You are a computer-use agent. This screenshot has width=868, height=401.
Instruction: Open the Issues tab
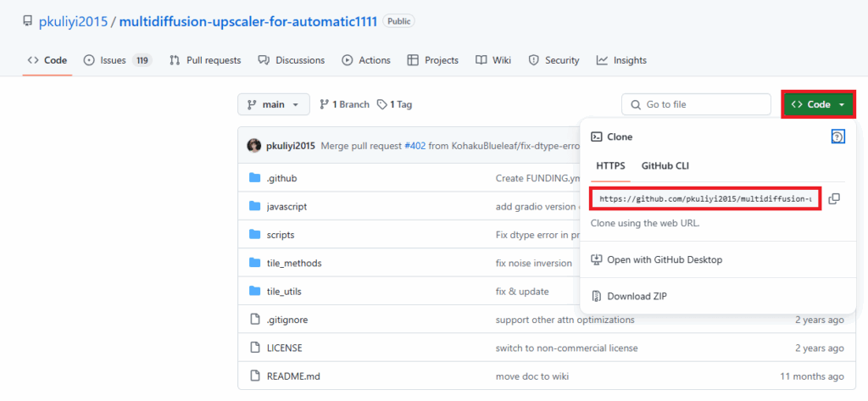117,60
